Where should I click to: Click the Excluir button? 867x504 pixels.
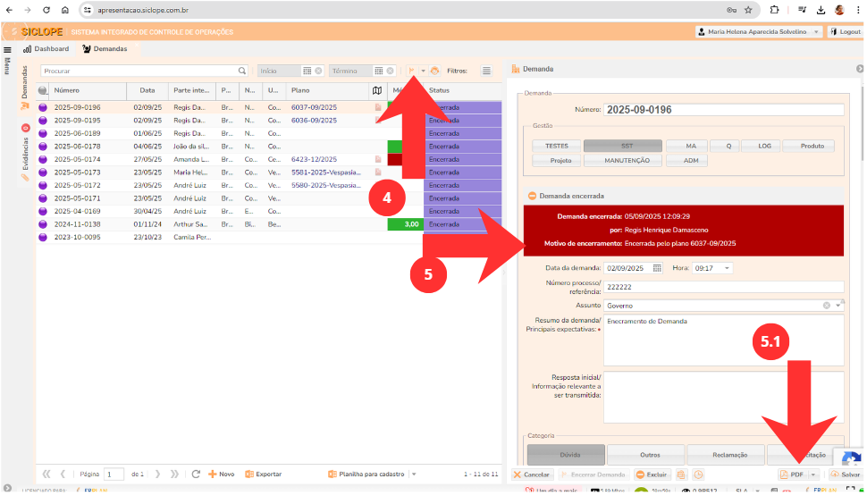click(x=652, y=475)
